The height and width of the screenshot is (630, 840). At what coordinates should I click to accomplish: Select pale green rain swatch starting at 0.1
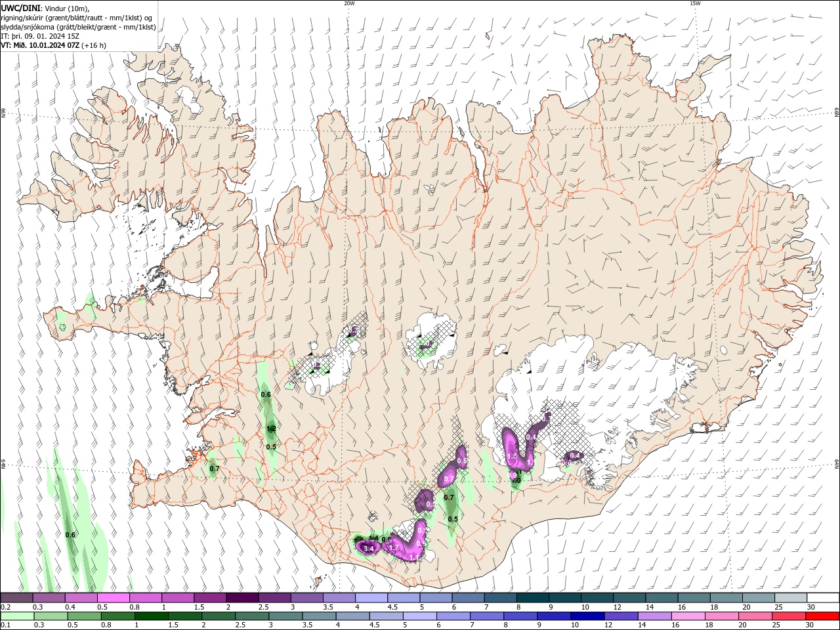point(18,616)
